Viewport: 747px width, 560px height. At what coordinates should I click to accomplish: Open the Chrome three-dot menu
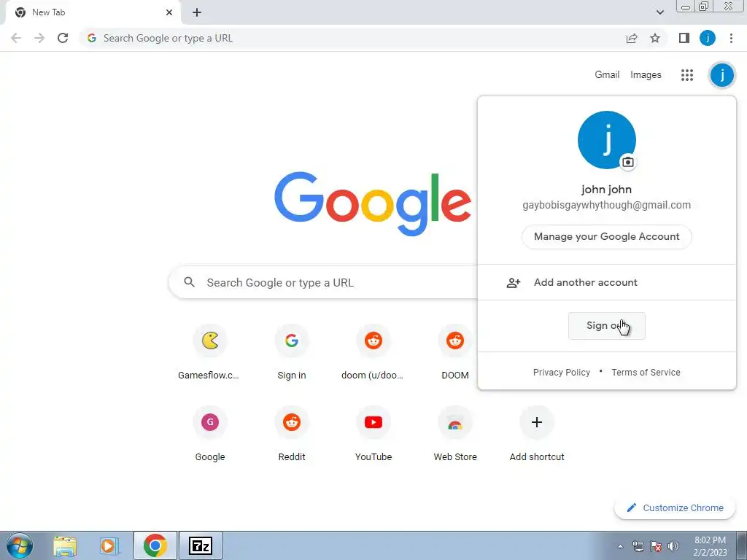(731, 38)
